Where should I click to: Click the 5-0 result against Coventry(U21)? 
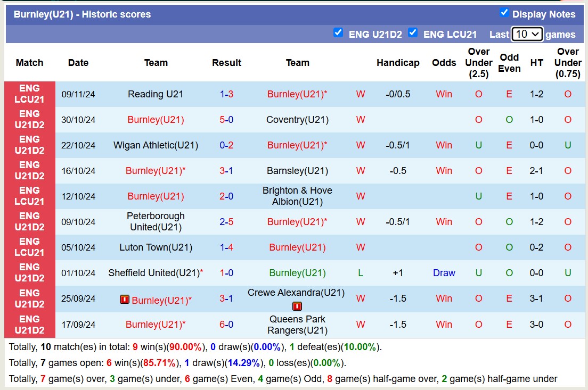point(226,120)
